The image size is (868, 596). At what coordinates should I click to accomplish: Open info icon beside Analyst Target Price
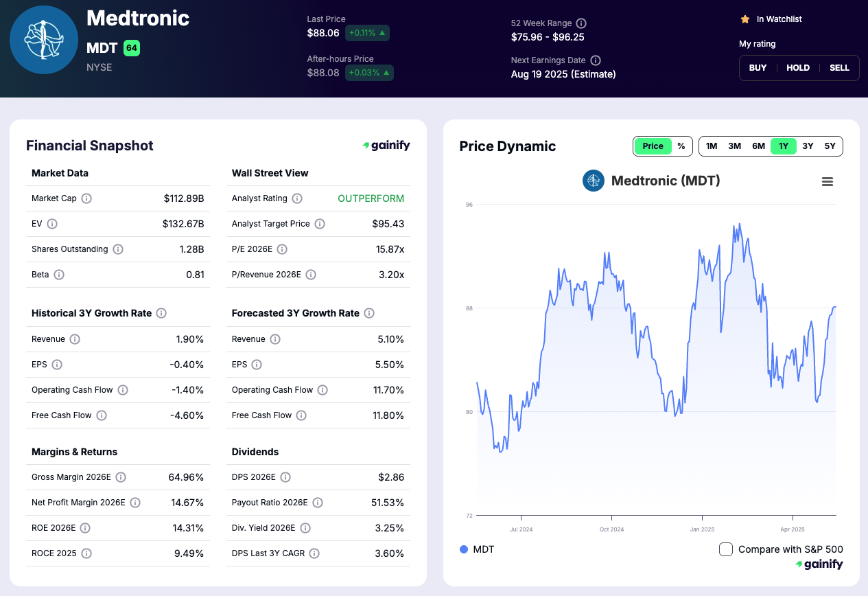click(x=320, y=224)
